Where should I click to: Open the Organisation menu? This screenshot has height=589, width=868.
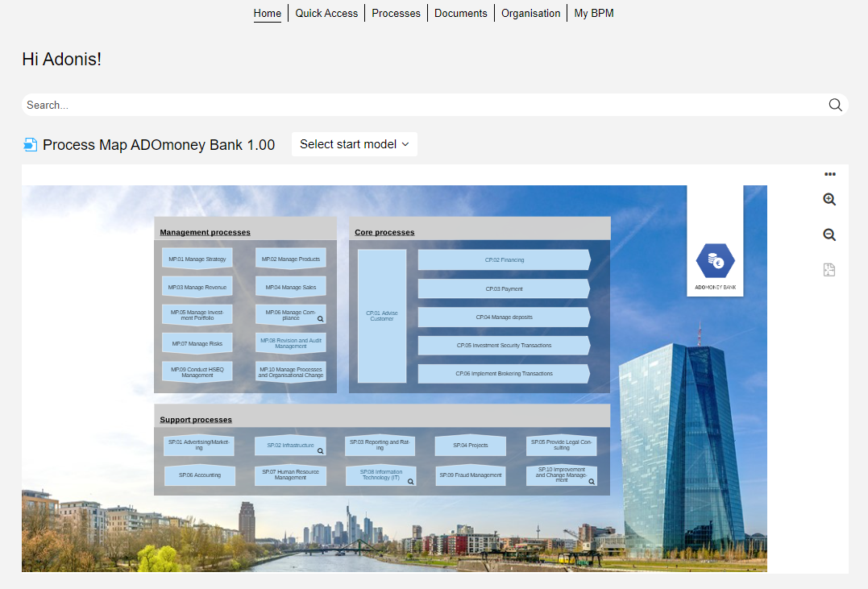(x=530, y=13)
